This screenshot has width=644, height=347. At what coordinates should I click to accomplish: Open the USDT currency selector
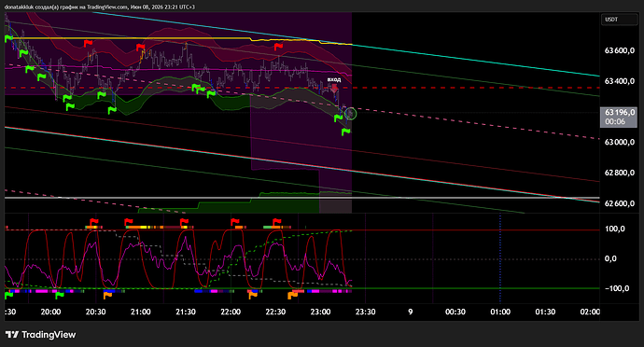pos(619,20)
